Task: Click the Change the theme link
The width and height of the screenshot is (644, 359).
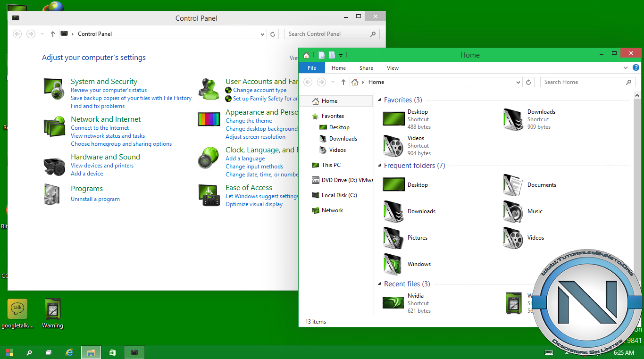Action: pos(249,120)
